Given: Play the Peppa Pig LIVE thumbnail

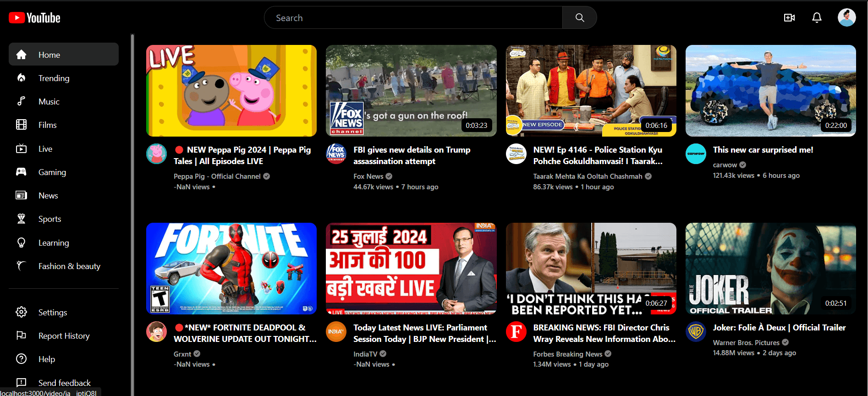Looking at the screenshot, I should [x=231, y=91].
